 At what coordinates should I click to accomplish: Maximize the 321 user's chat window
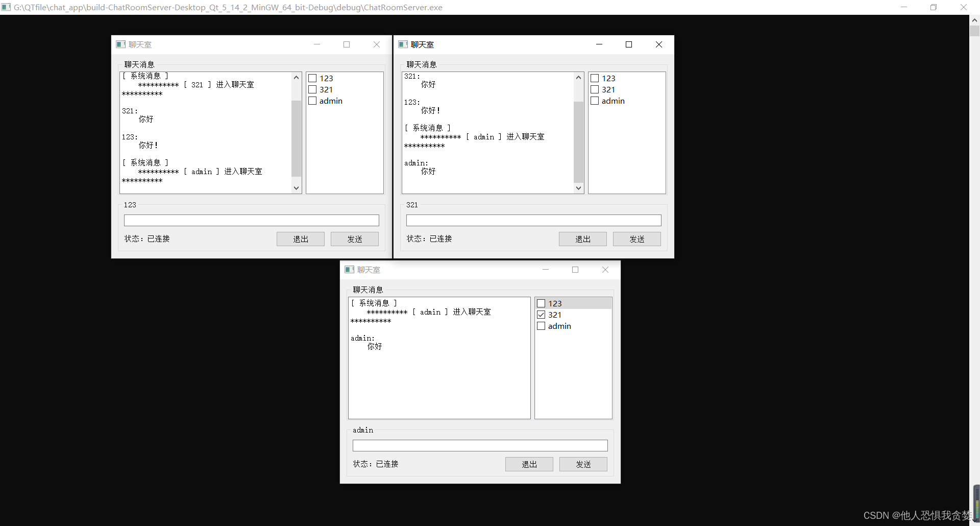tap(629, 44)
